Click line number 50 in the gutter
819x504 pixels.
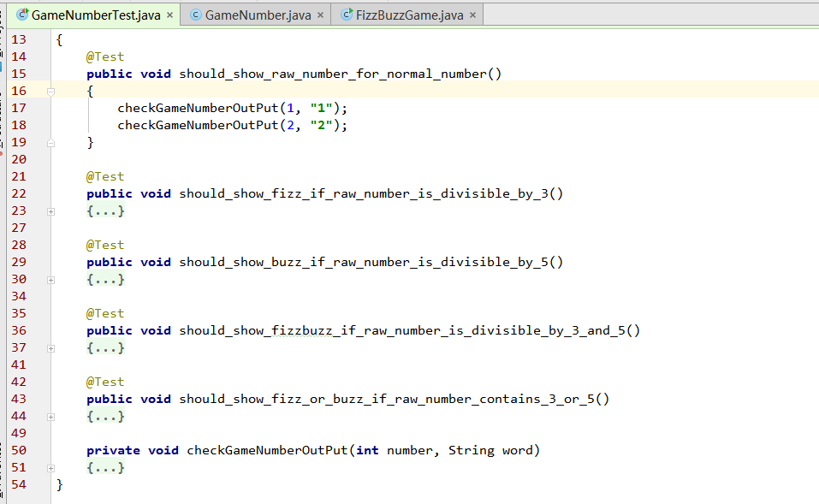(19, 450)
